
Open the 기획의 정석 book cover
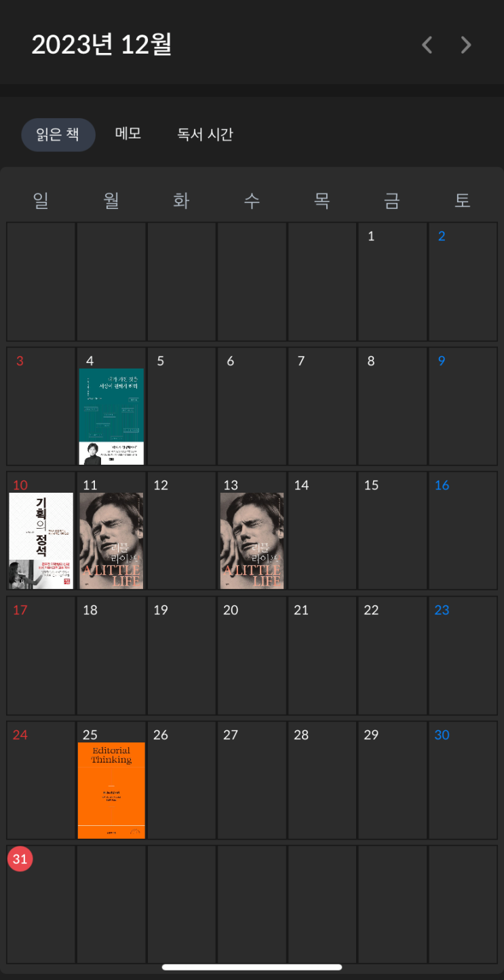coord(41,541)
